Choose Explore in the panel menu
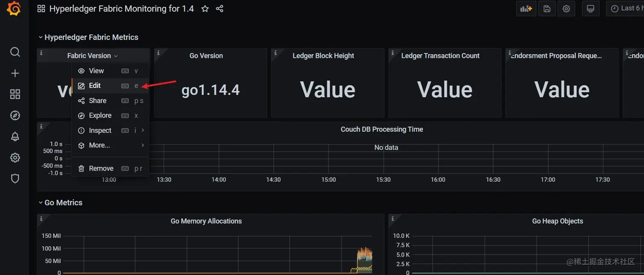644x275 pixels. [110, 115]
